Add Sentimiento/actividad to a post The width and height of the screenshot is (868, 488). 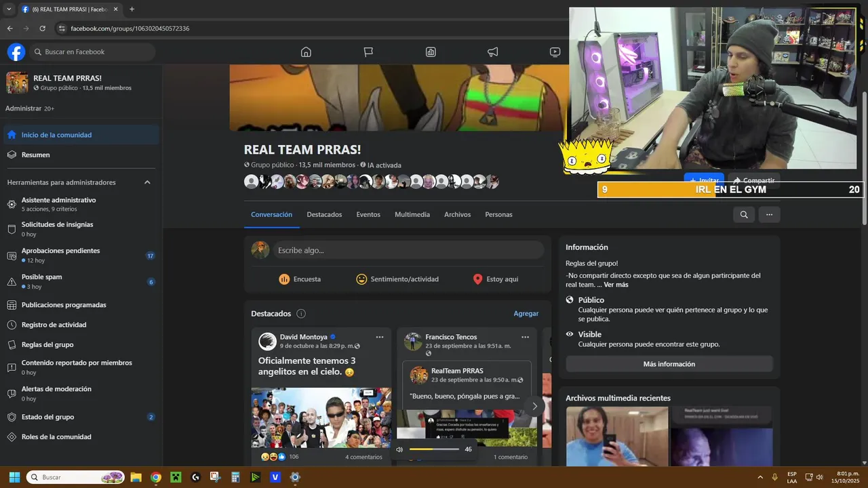(397, 279)
